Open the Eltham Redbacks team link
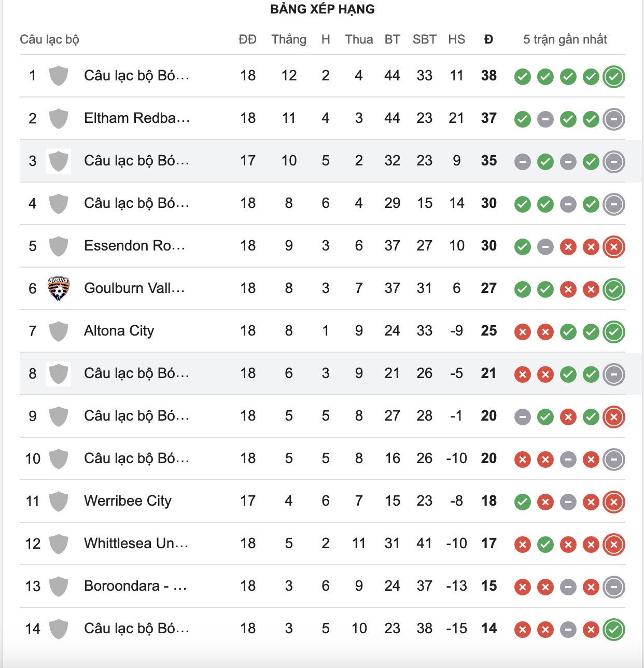 (137, 118)
